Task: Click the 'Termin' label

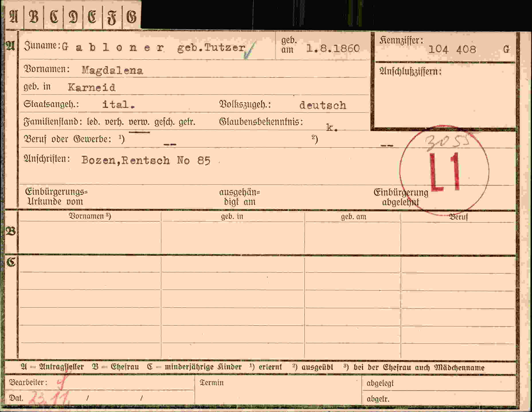Action: click(211, 383)
